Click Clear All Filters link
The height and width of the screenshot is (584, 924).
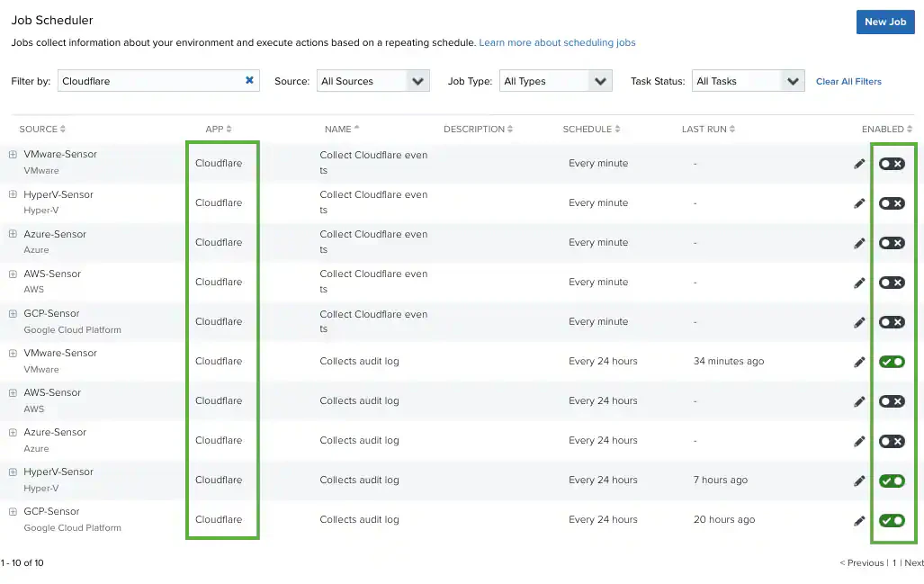(848, 81)
